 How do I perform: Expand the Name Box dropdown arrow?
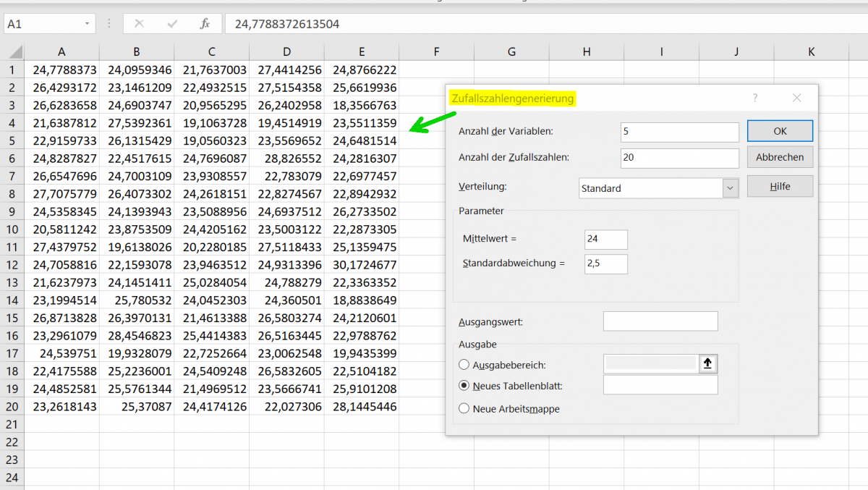pos(88,24)
